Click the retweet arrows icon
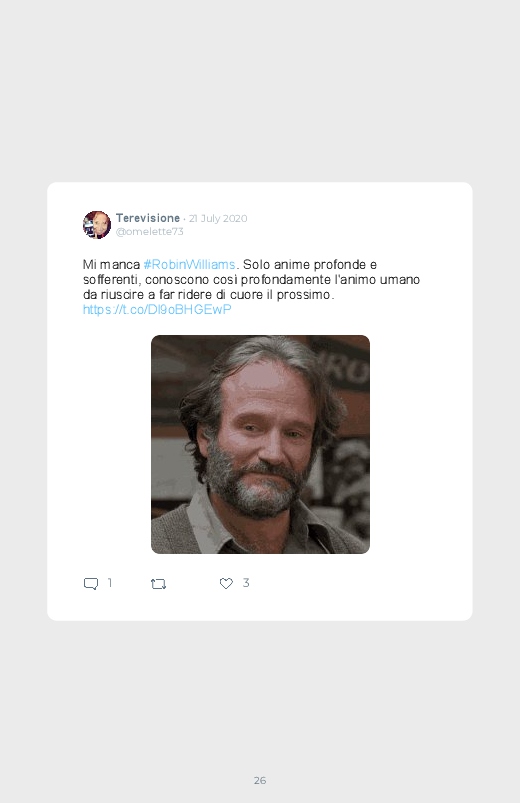The width and height of the screenshot is (520, 803). pos(158,584)
